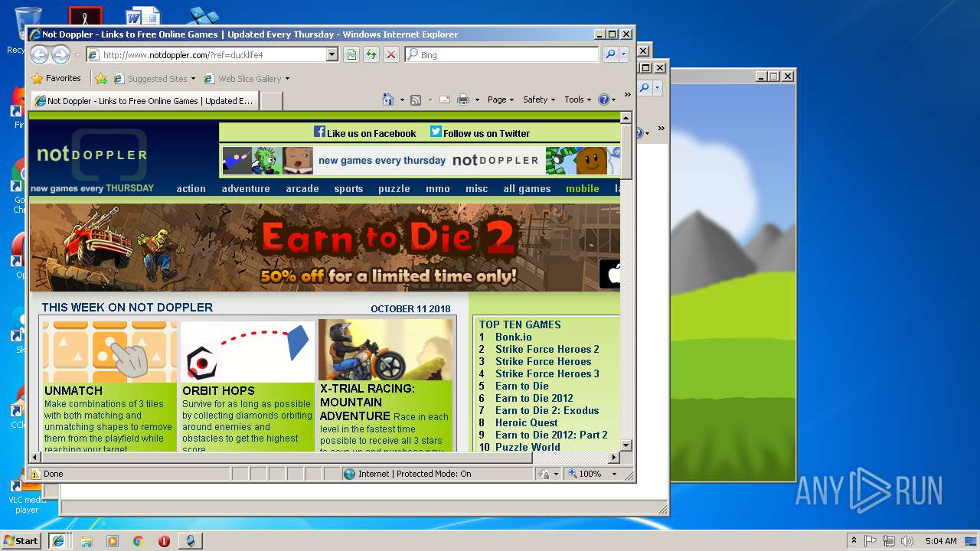980x551 pixels.
Task: Print the page with the printer icon
Action: [x=463, y=99]
